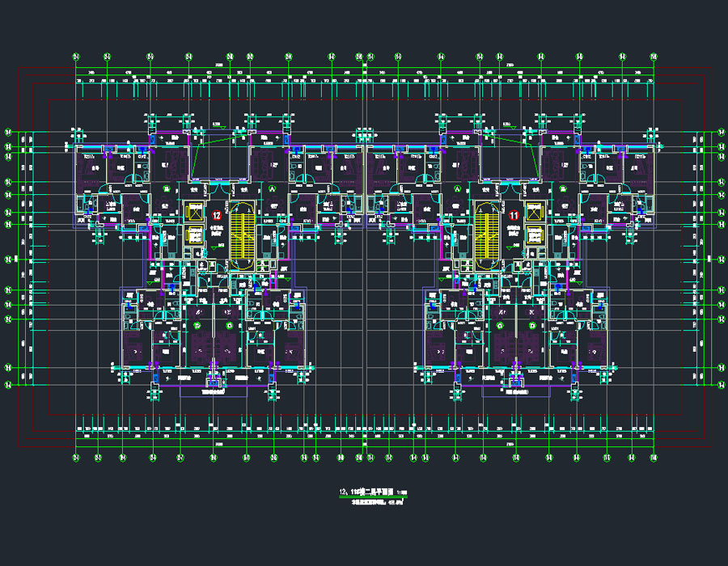728x566 pixels.
Task: Select the yellow staircase in building 11
Action: [x=486, y=236]
